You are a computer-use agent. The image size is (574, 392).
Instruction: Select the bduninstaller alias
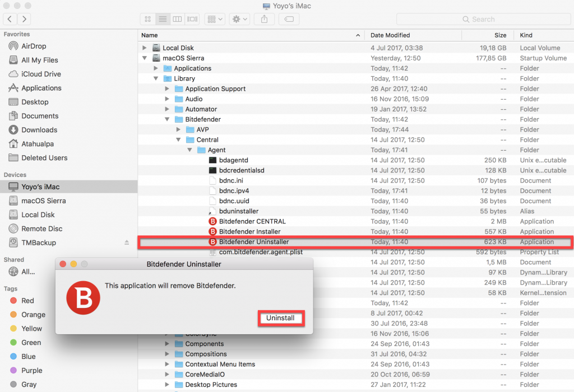pos(356,211)
